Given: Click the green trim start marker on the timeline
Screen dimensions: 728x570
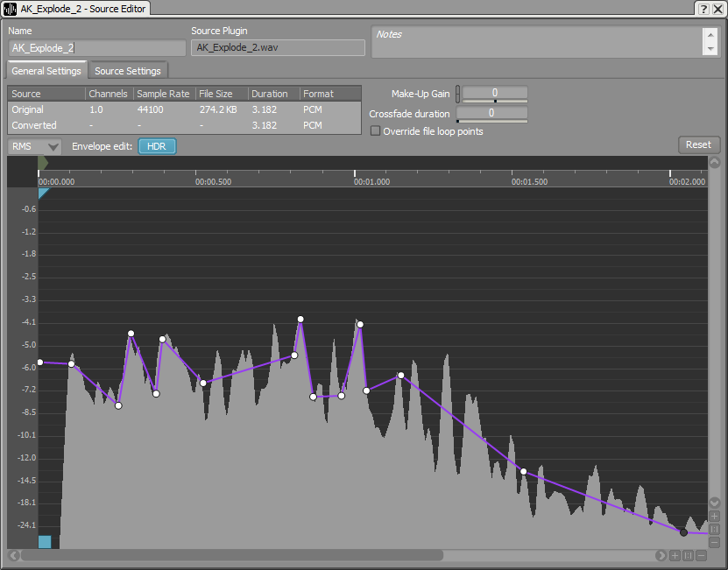Looking at the screenshot, I should click(x=43, y=163).
